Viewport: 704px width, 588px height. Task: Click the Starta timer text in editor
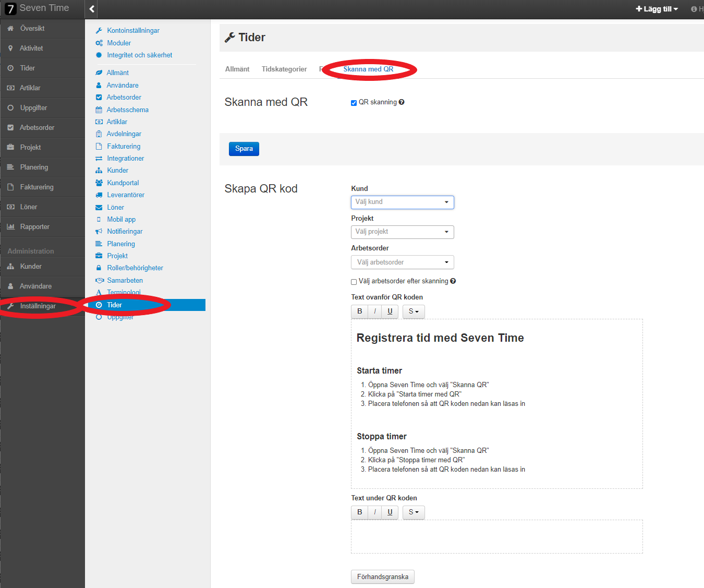(x=379, y=371)
